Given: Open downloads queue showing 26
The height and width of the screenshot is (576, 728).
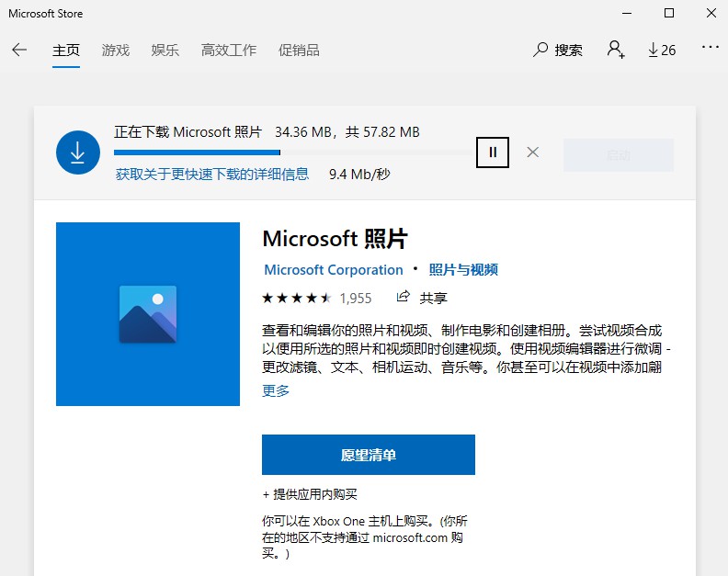Looking at the screenshot, I should (662, 50).
